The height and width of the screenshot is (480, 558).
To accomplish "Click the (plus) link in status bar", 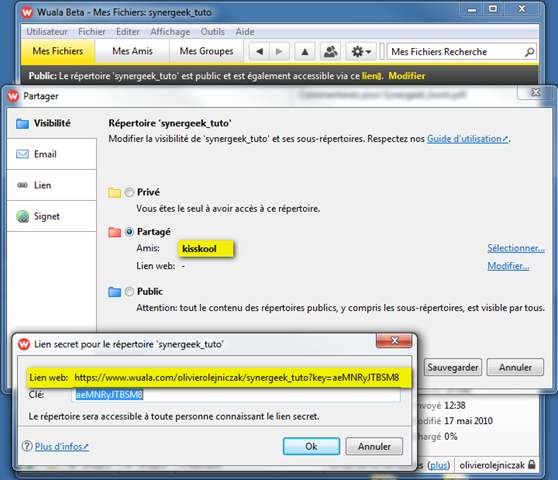I will point(438,465).
